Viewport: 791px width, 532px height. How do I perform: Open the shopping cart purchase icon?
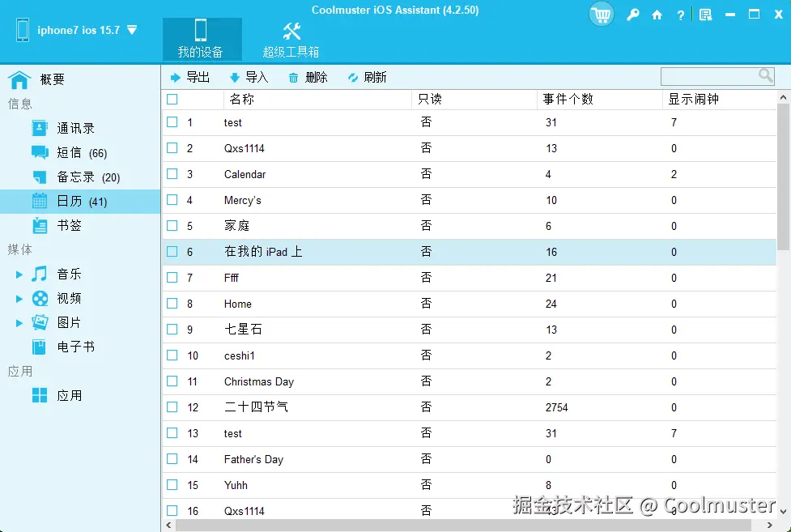click(x=602, y=15)
